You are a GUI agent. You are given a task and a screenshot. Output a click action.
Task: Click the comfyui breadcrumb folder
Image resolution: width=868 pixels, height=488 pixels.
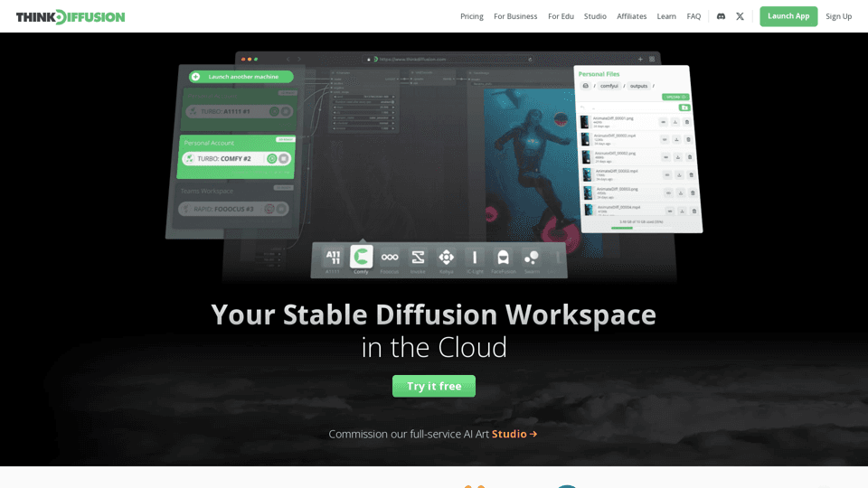(609, 86)
